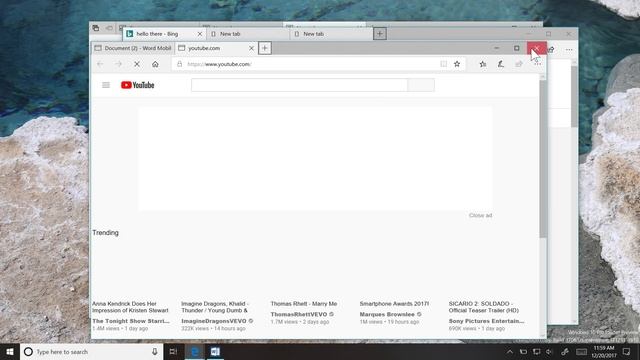Click the front window vertical scrollbar
Screen dimensions: 640x360
tap(543, 159)
